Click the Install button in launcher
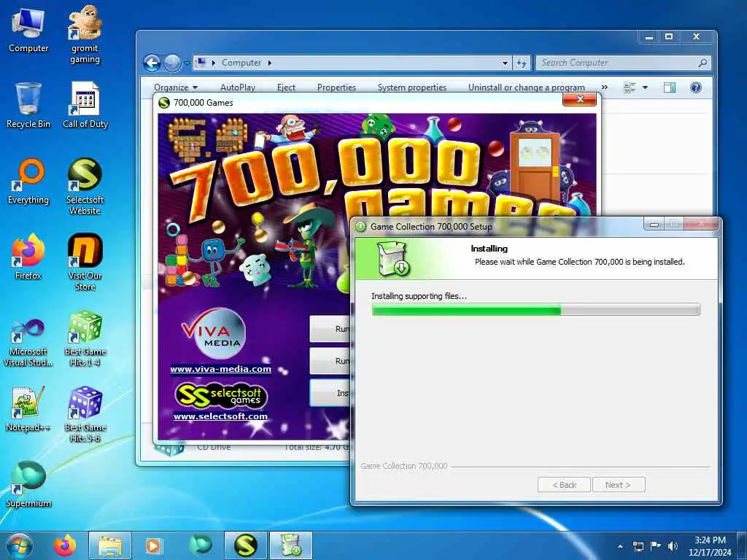This screenshot has height=560, width=747. click(x=330, y=393)
